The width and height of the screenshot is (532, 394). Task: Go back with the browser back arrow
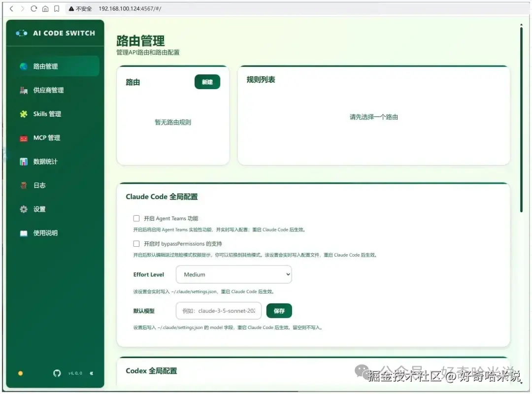tap(11, 8)
